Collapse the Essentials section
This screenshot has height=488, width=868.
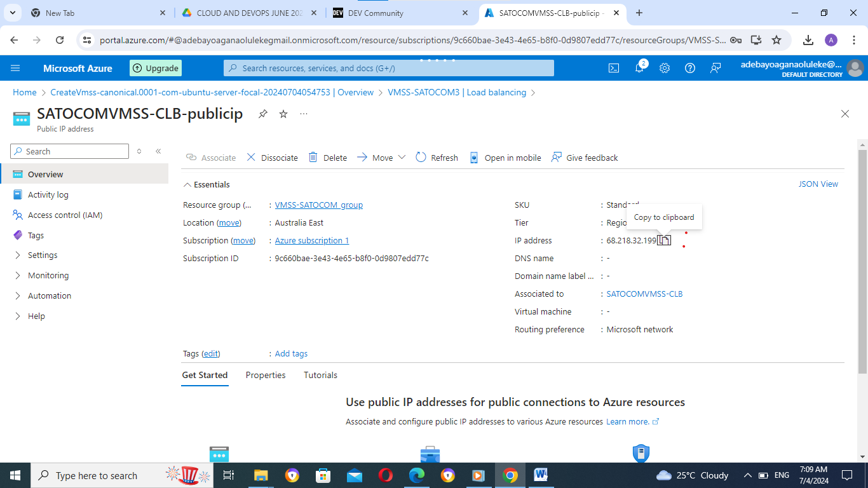(x=207, y=184)
